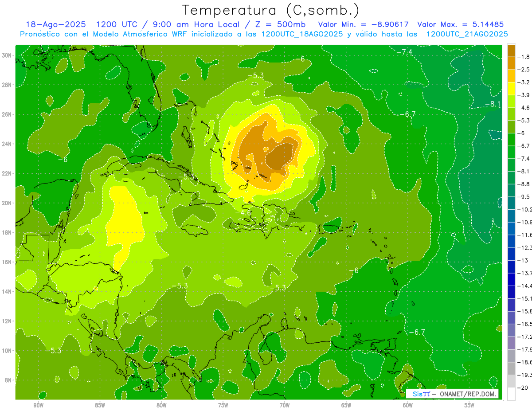Select the '-3.2' colorbar value label

524,82
